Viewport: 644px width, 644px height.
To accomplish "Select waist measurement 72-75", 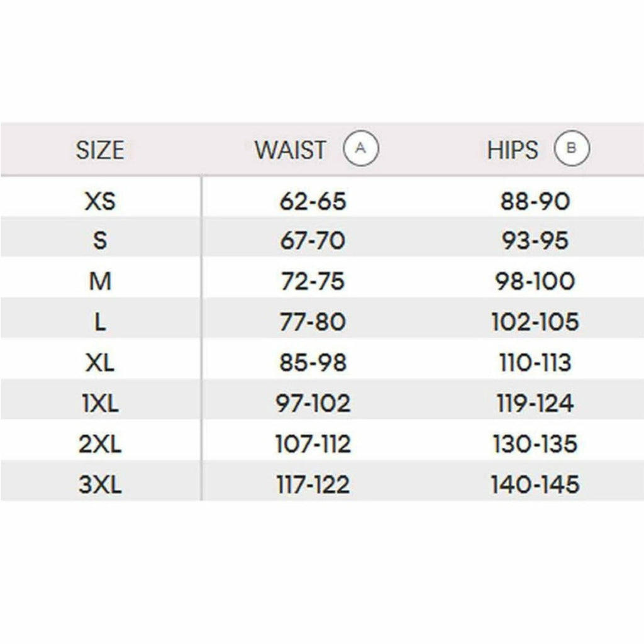I will [313, 282].
